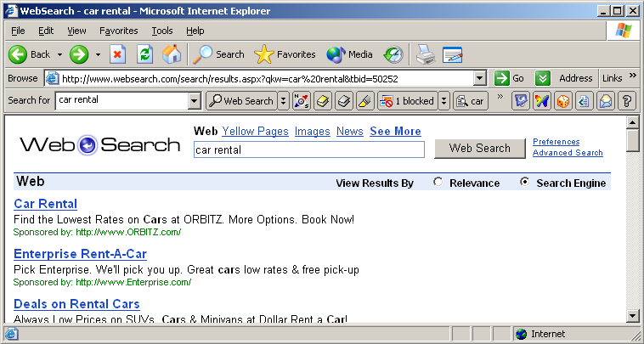Image resolution: width=644 pixels, height=344 pixels.
Task: Go back with the green Back arrow
Action: tap(30, 54)
